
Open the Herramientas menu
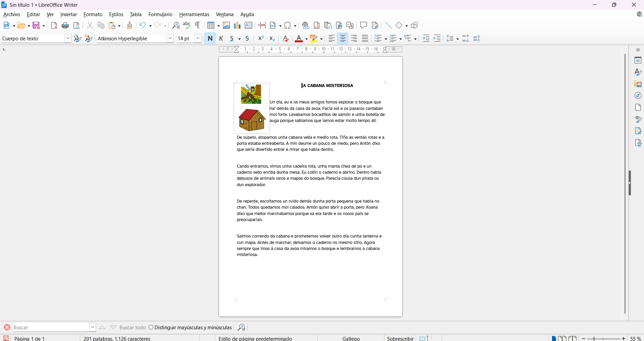pyautogui.click(x=194, y=14)
